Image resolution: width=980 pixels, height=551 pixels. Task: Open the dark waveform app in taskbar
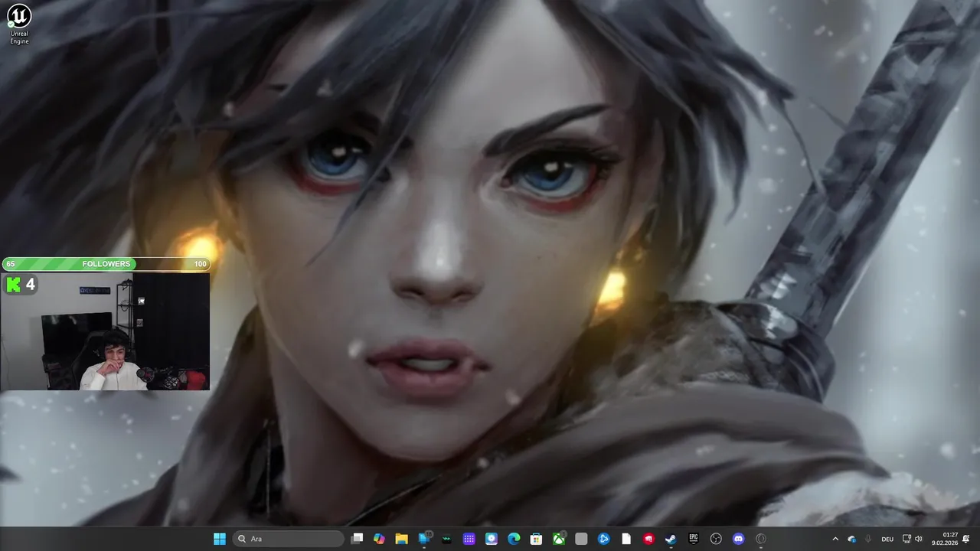(446, 539)
